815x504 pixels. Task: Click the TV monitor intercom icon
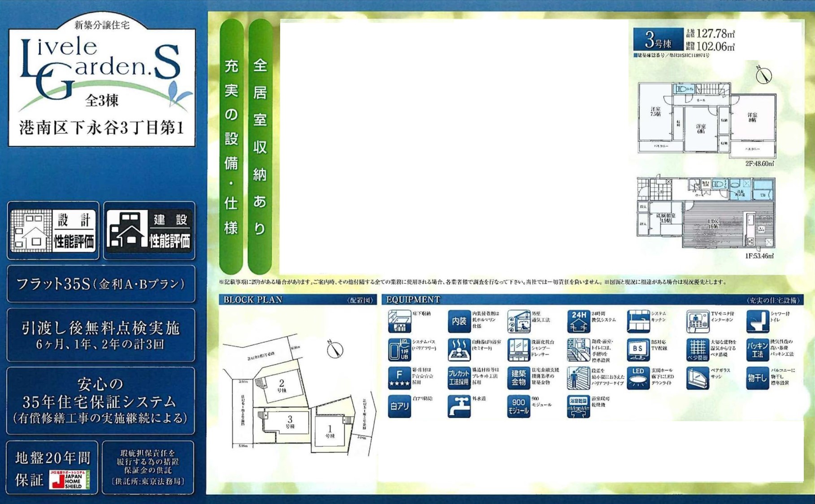coord(697,321)
